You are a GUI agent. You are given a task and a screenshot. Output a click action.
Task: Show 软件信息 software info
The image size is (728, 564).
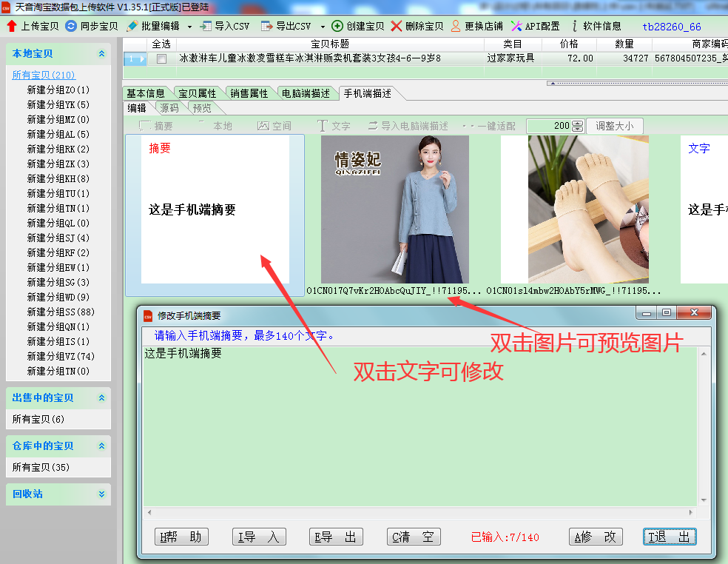click(576, 26)
